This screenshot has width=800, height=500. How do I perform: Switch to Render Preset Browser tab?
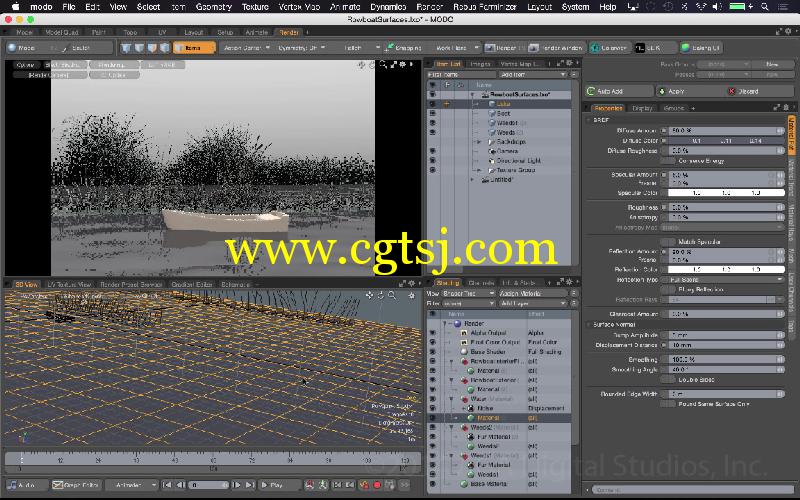[131, 285]
